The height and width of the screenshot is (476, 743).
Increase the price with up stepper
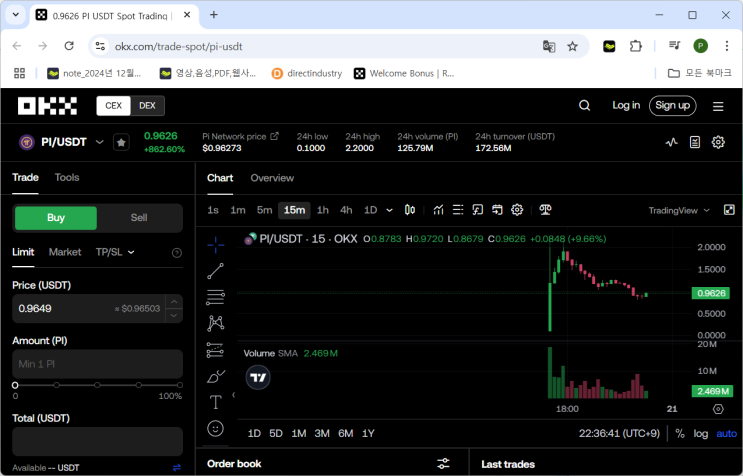174,302
